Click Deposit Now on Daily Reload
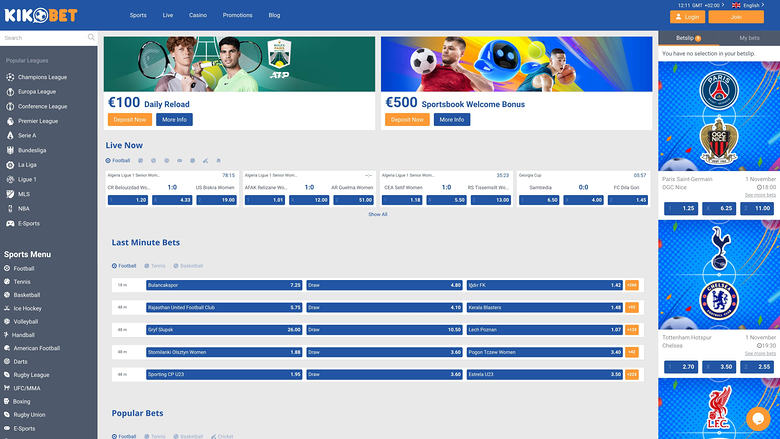The height and width of the screenshot is (439, 780). point(130,119)
